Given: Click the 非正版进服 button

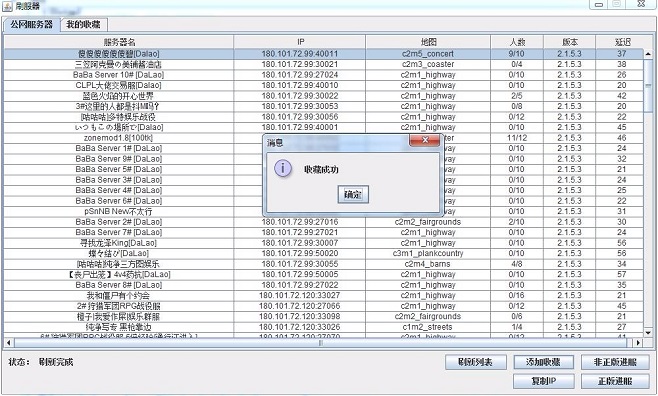Looking at the screenshot, I should click(615, 362).
